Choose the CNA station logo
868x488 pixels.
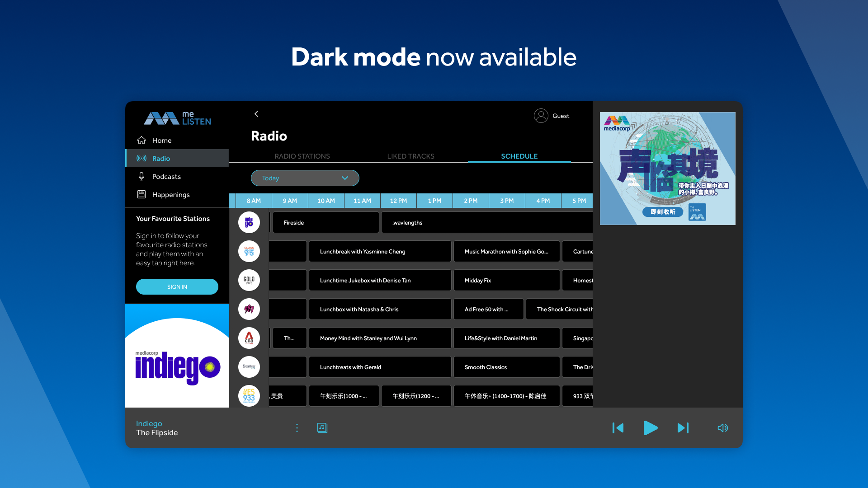249,338
